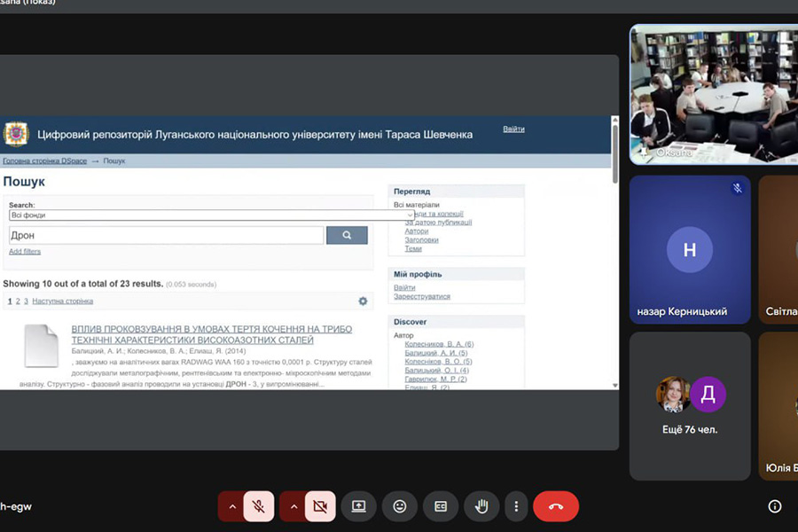Go to results page 2
The height and width of the screenshot is (532, 798).
[18, 301]
